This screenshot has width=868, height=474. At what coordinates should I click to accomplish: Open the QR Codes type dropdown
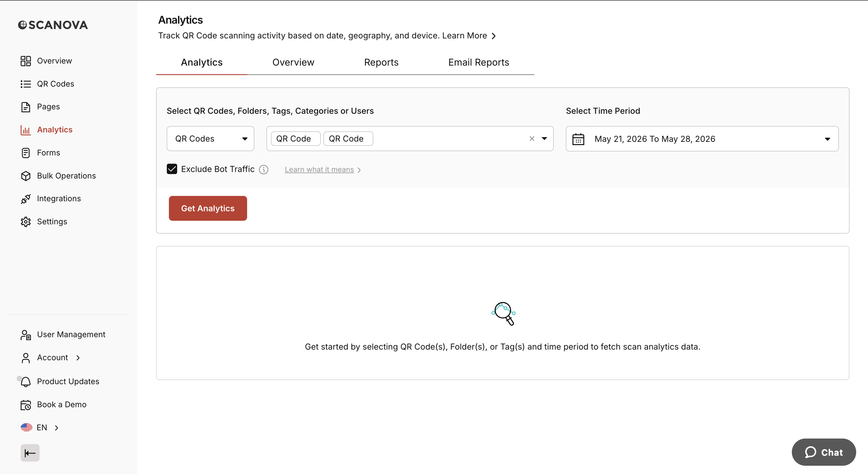coord(210,139)
